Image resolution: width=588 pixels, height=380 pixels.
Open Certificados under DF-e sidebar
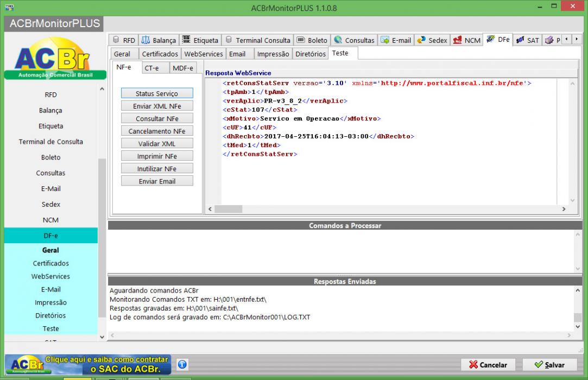pos(51,263)
